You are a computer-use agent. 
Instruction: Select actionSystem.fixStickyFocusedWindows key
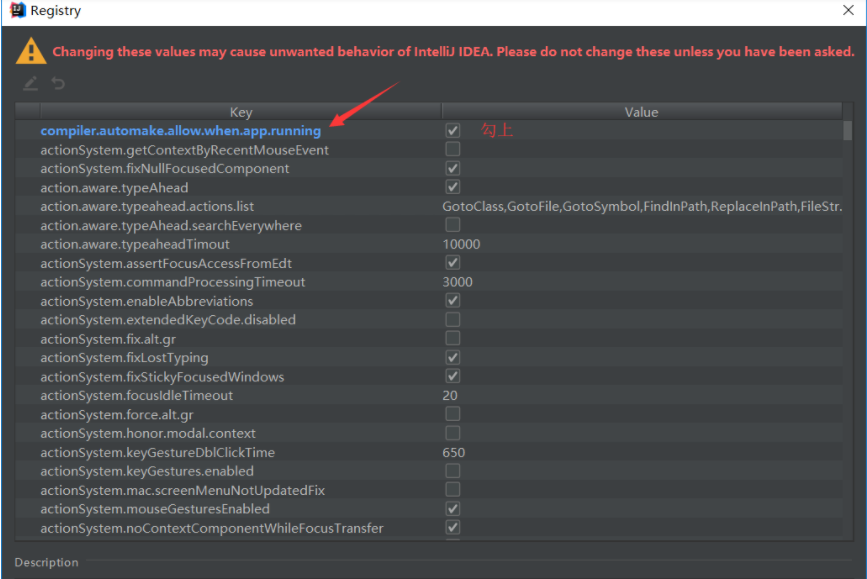[162, 377]
